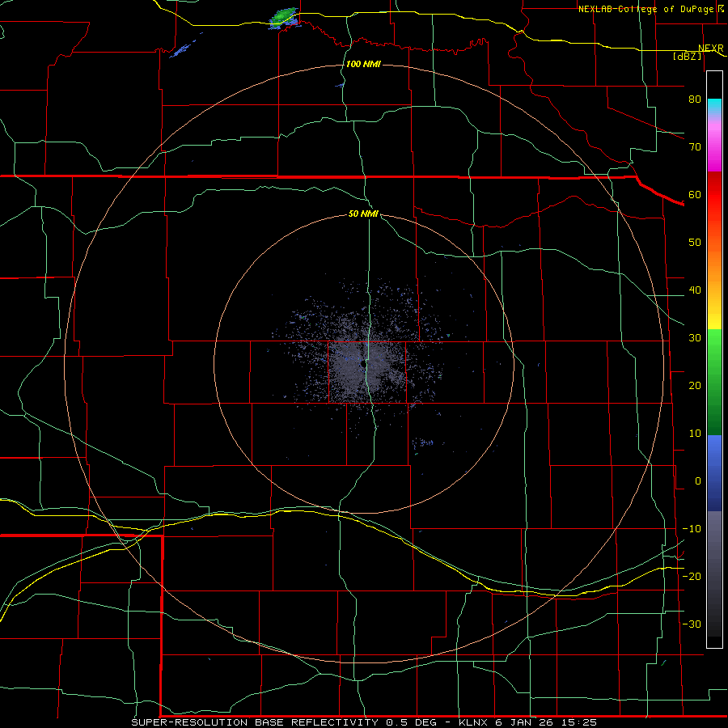
Task: Click the 50 NMI range ring label
Action: coord(363,214)
